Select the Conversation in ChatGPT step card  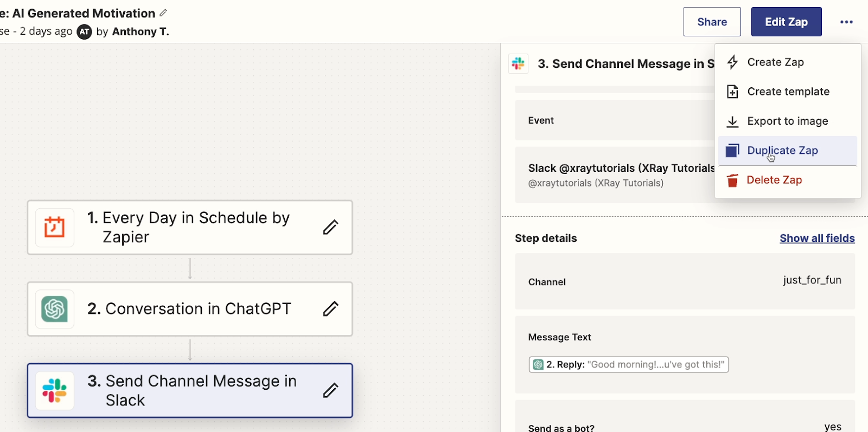pos(190,309)
